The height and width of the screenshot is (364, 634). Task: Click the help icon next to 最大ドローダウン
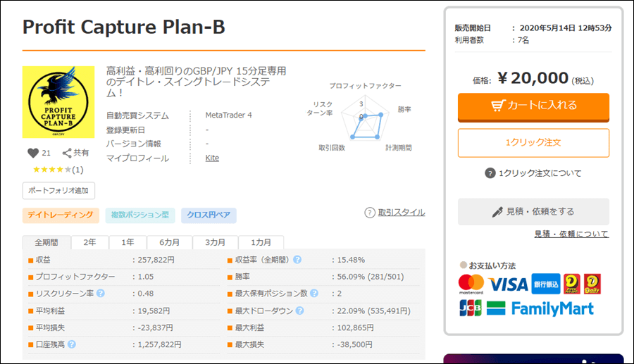[299, 310]
